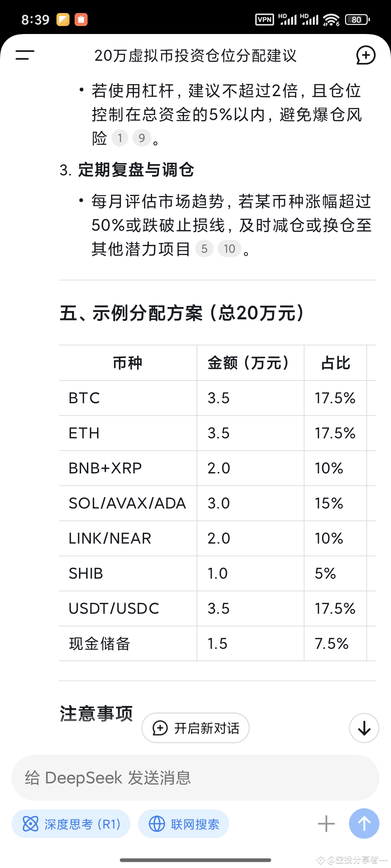Toggle the 联网搜索 web search option
The width and height of the screenshot is (391, 868).
point(184,824)
